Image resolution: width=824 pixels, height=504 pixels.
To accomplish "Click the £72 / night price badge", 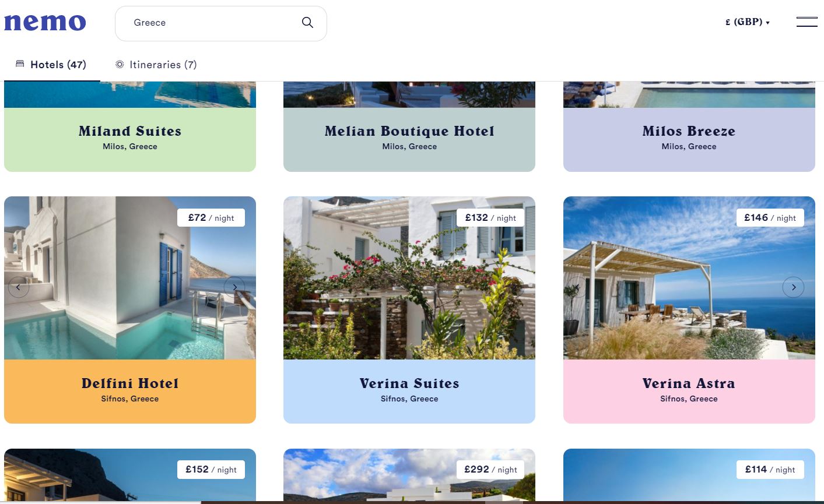I will [x=211, y=217].
